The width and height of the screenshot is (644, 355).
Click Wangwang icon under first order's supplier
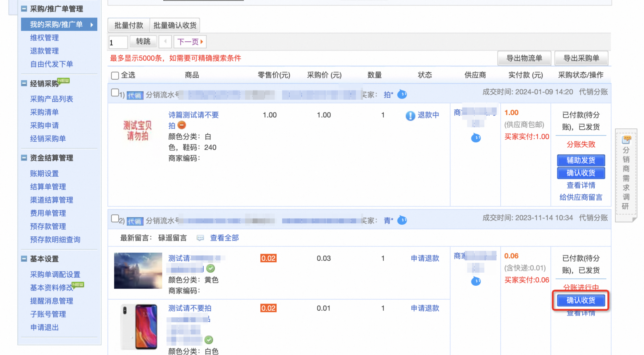click(476, 138)
